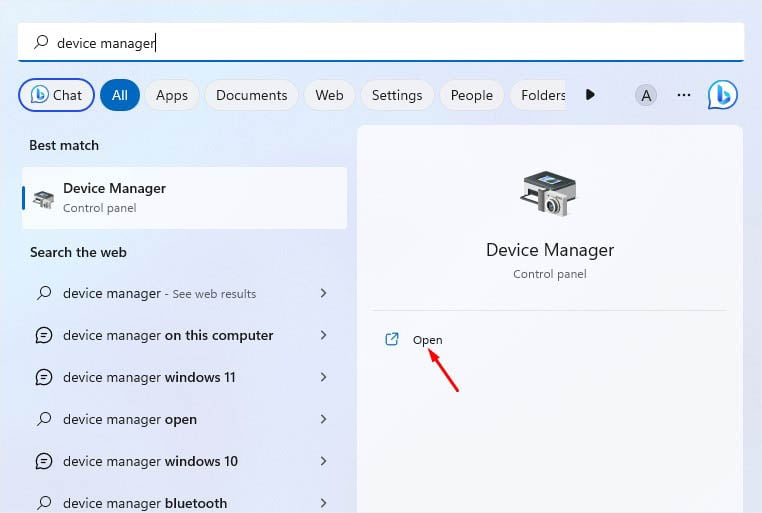Open the three-dot more options menu
This screenshot has width=762, height=513.
pos(684,95)
